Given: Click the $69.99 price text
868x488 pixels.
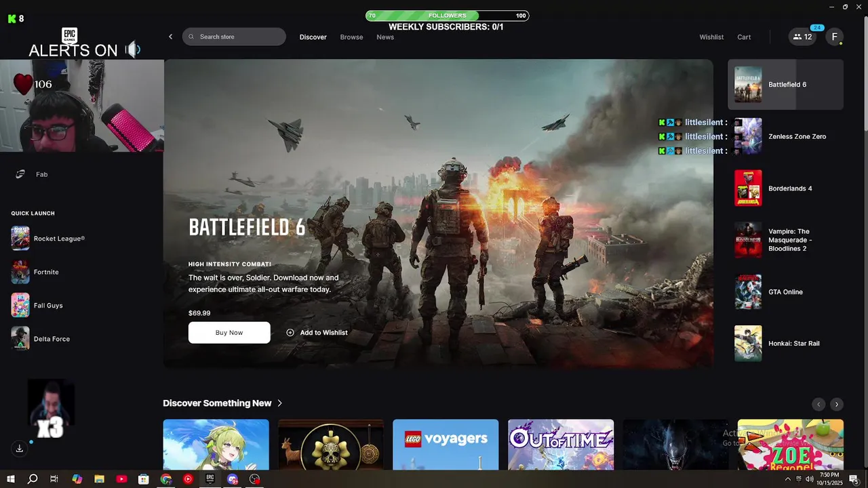Looking at the screenshot, I should pyautogui.click(x=199, y=313).
